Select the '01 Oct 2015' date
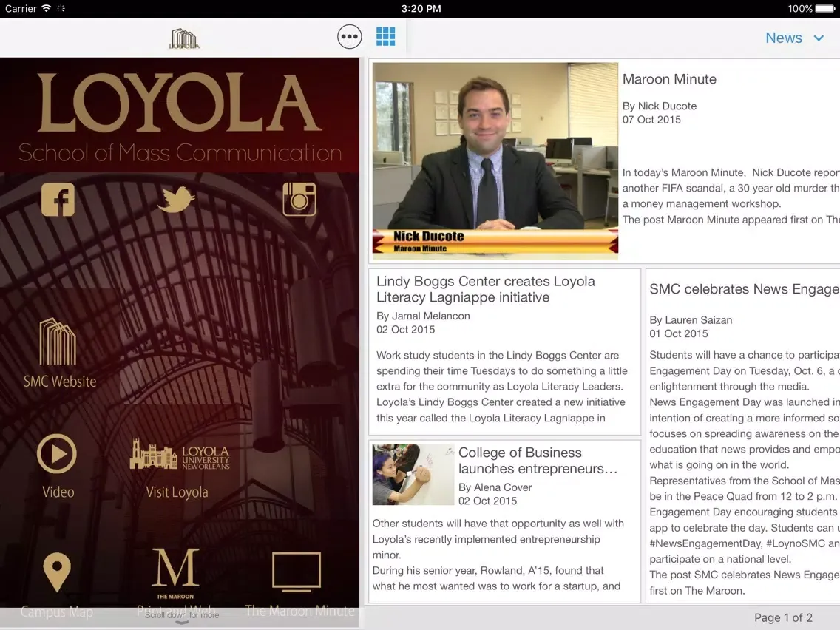This screenshot has height=630, width=840. coord(678,333)
